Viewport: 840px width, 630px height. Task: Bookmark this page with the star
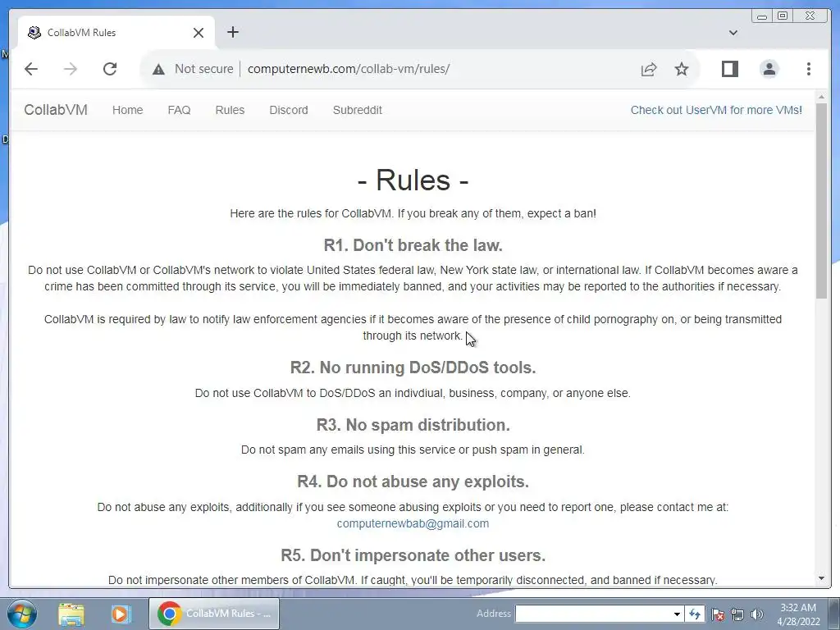coord(682,69)
